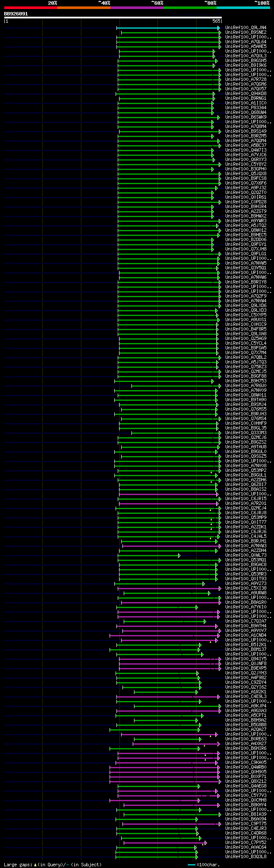Screen dimensions: 274x868
Task: Select subject label UniRef100_A9TAU8
Action: click(x=246, y=447)
